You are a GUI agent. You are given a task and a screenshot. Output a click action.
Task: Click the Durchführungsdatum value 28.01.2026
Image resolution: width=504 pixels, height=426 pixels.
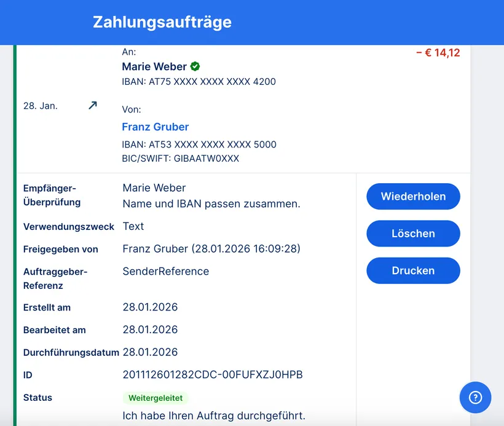(x=150, y=352)
